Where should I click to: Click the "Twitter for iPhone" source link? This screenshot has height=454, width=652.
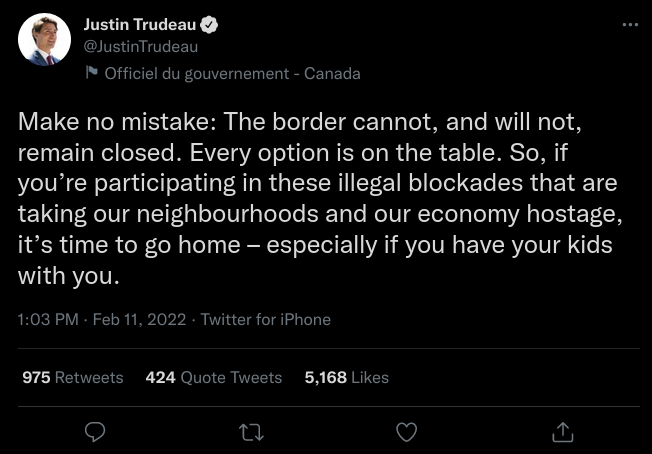[265, 320]
